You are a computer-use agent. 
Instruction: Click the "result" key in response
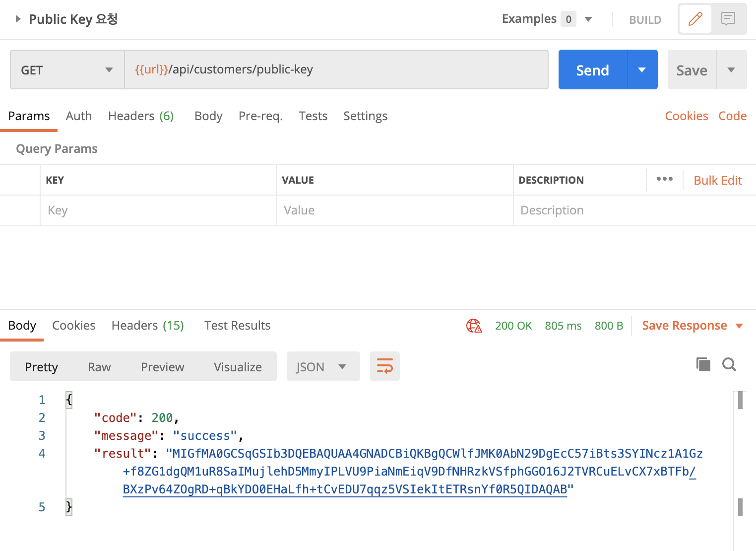(123, 454)
